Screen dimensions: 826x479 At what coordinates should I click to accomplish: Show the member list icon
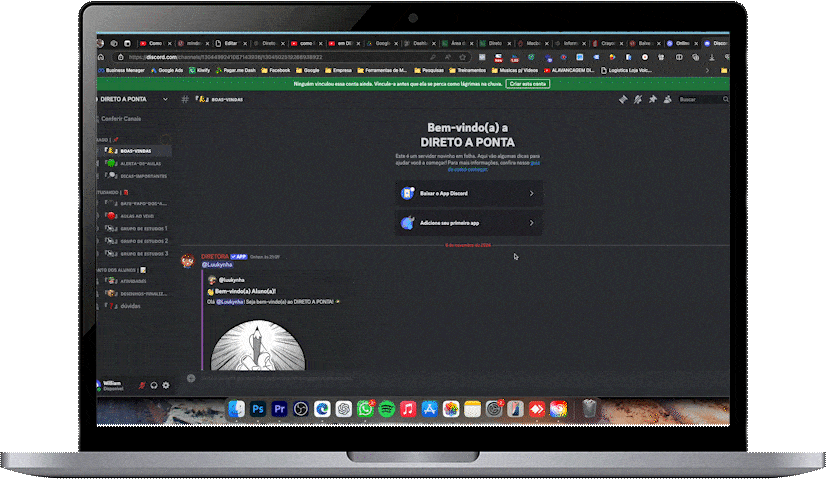tap(666, 100)
